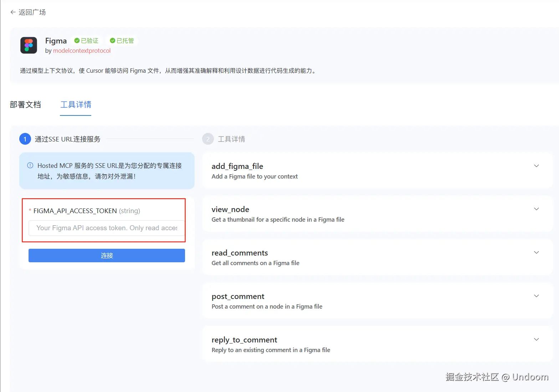Image resolution: width=559 pixels, height=392 pixels.
Task: Click 'Add a Figma file to your context'
Action: click(255, 176)
